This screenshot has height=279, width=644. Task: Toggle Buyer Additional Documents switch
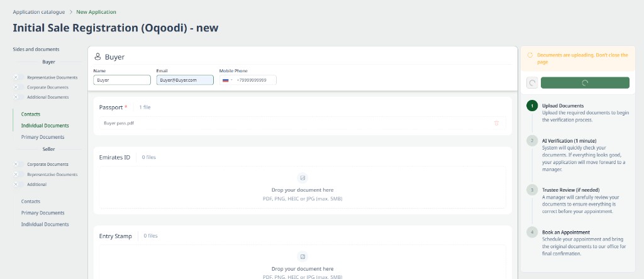[18, 97]
